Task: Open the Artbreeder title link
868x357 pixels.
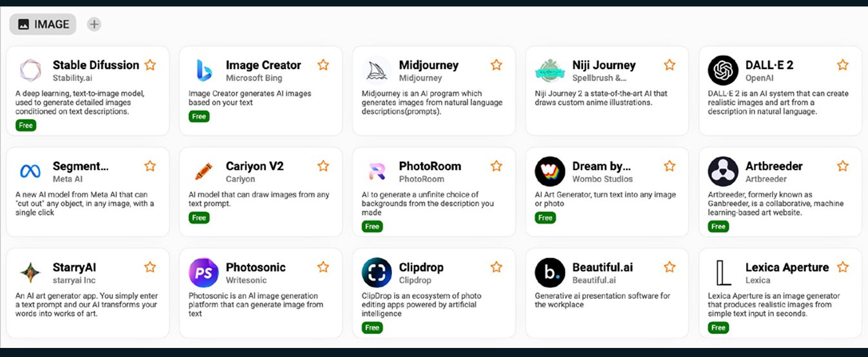Action: [x=774, y=166]
